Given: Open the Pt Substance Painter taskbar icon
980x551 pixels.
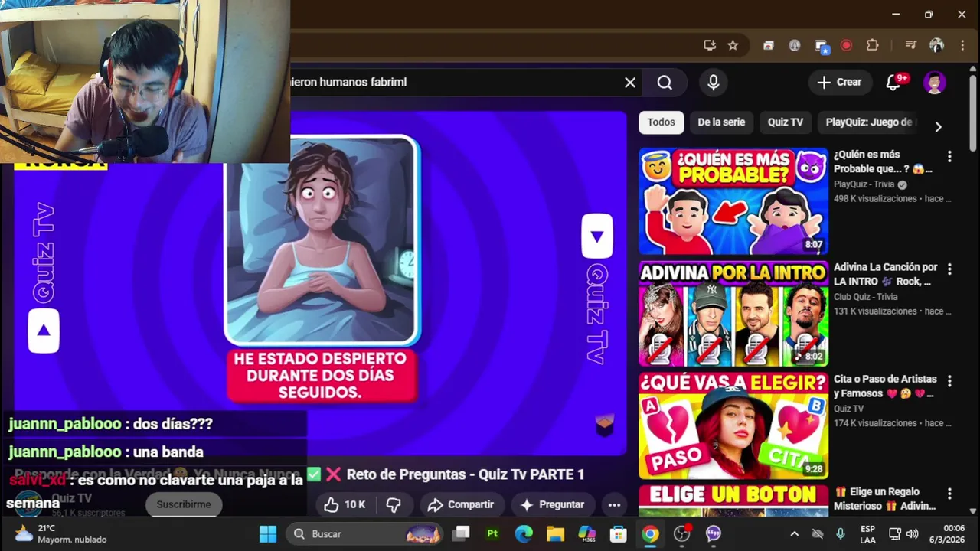Looking at the screenshot, I should (x=492, y=534).
